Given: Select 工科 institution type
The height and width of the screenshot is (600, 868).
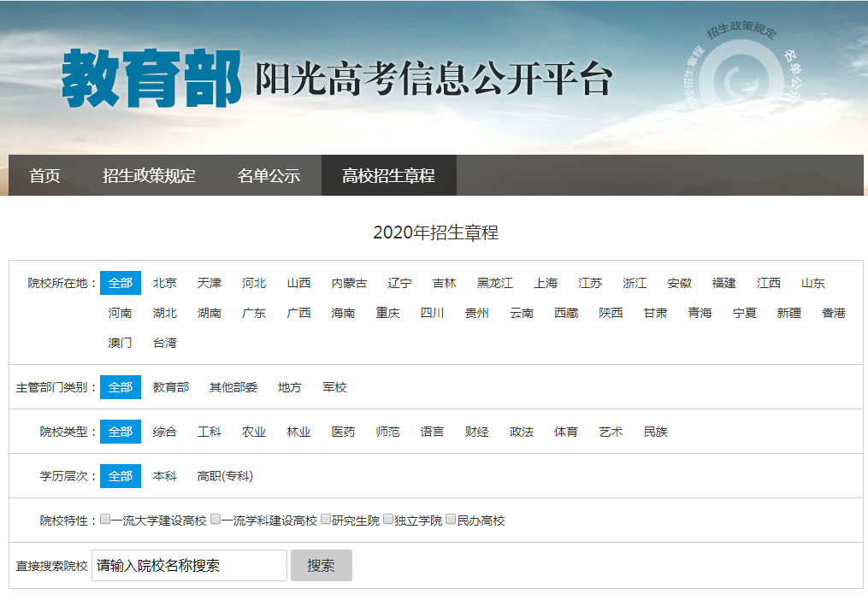Looking at the screenshot, I should click(210, 431).
